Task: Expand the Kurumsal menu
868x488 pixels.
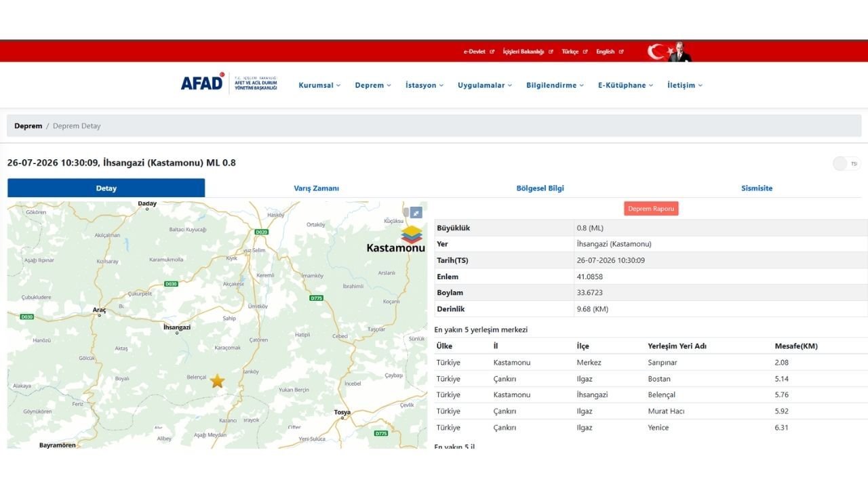Action: coord(319,85)
